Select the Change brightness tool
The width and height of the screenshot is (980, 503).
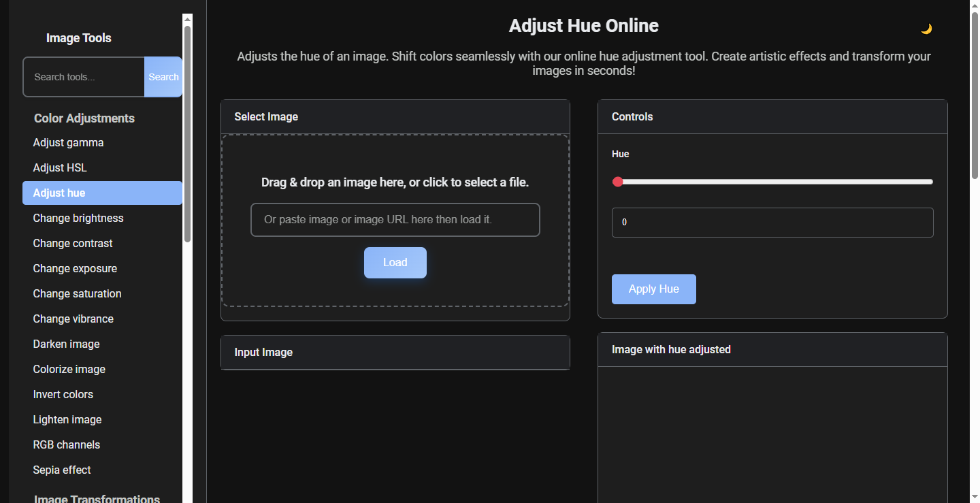click(x=78, y=218)
